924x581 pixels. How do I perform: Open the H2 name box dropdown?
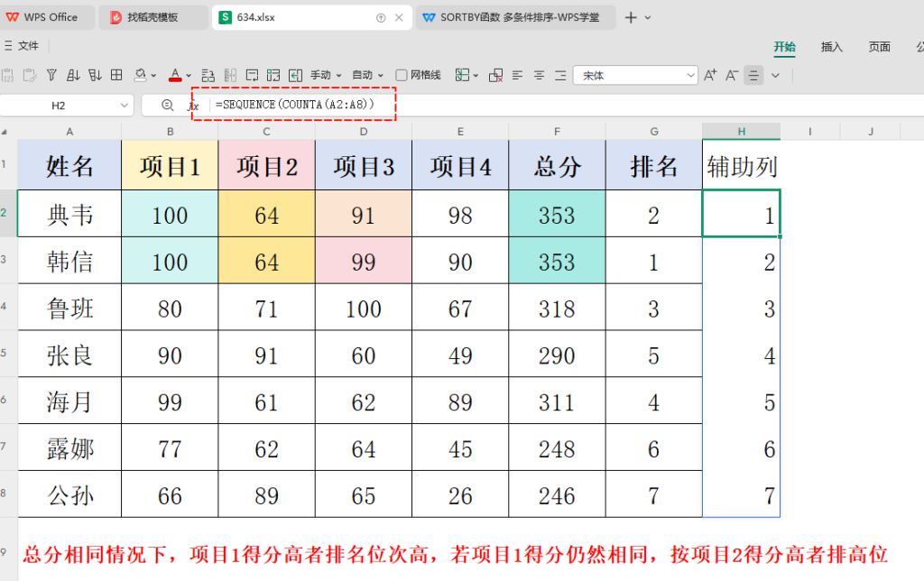(124, 106)
